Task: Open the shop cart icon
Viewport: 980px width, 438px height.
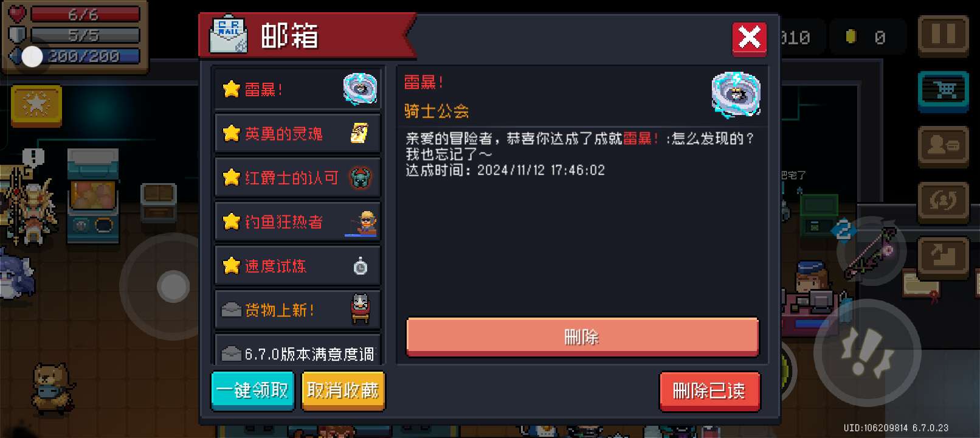Action: click(943, 91)
